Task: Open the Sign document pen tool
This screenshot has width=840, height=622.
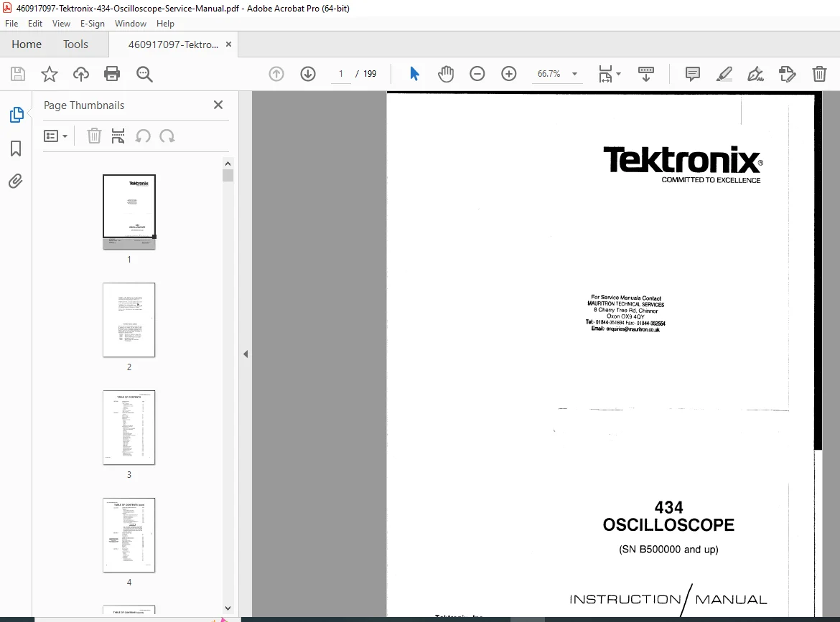Action: 756,74
